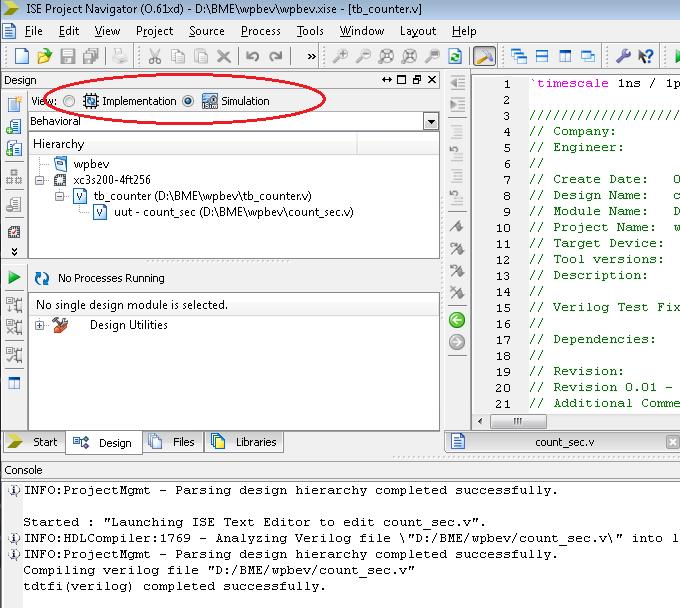Click the Delete X toolbar icon
The width and height of the screenshot is (680, 608).
pyautogui.click(x=224, y=56)
